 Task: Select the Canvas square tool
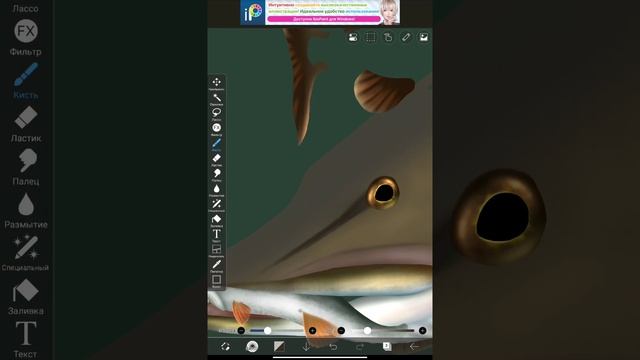(216, 281)
